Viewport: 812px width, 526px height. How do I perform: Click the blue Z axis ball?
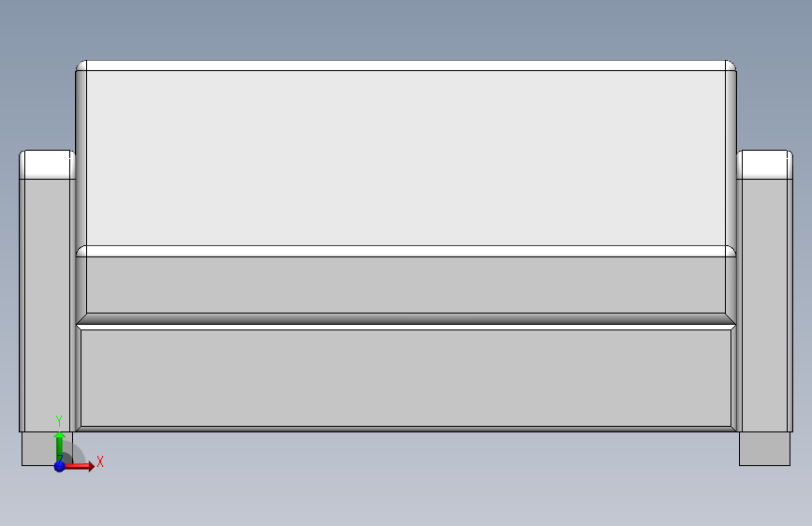click(60, 466)
